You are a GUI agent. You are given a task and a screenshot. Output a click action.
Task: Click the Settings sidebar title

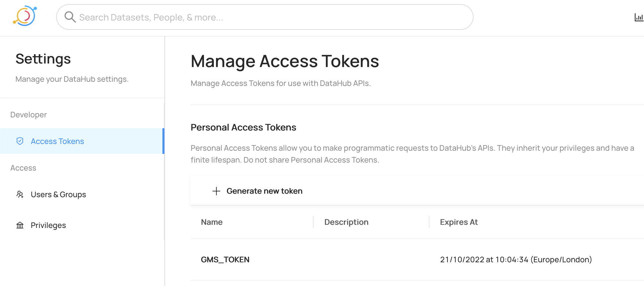(x=43, y=59)
